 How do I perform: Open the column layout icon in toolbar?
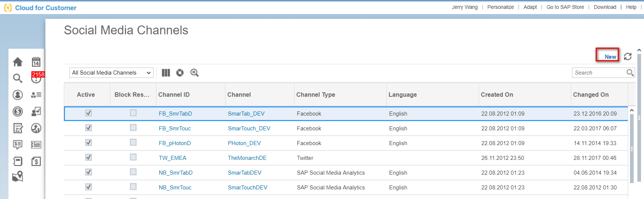166,73
